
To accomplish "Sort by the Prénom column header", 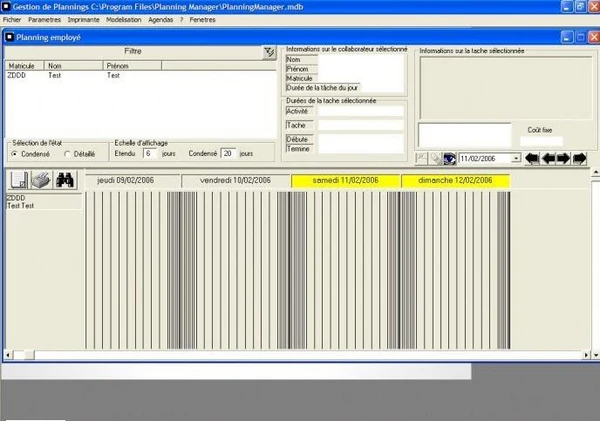I will (x=132, y=66).
